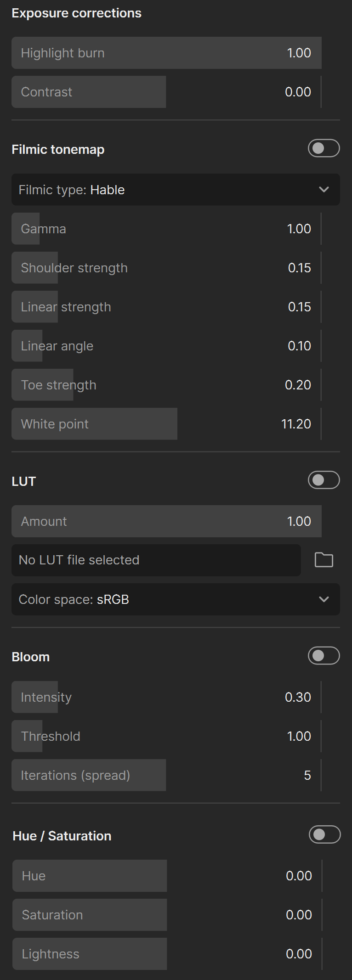Enable the Bloom effect toggle
Viewport: 352px width, 980px height.
[324, 656]
